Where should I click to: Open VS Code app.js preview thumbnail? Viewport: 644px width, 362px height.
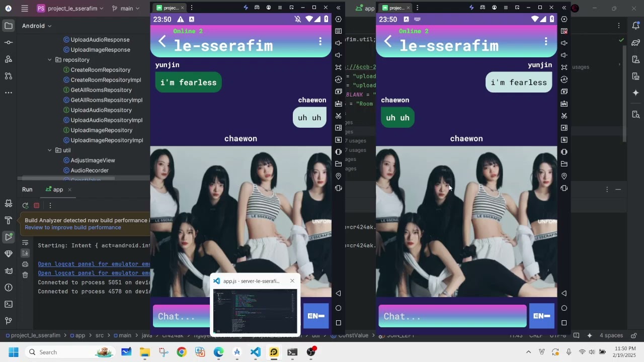[255, 311]
